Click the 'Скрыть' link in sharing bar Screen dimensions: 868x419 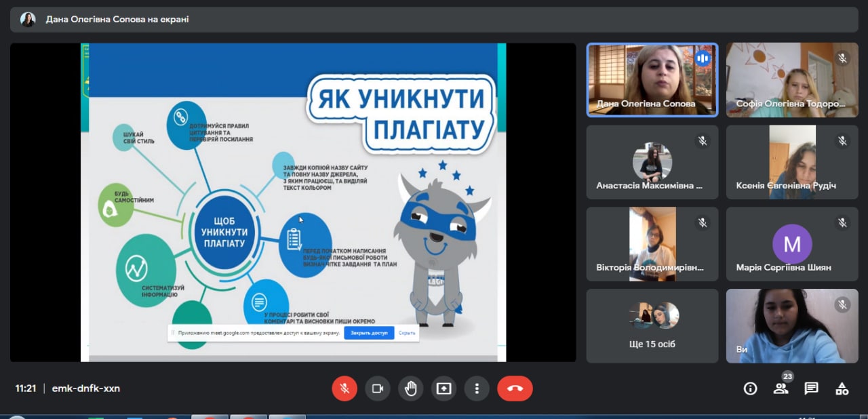(x=407, y=333)
